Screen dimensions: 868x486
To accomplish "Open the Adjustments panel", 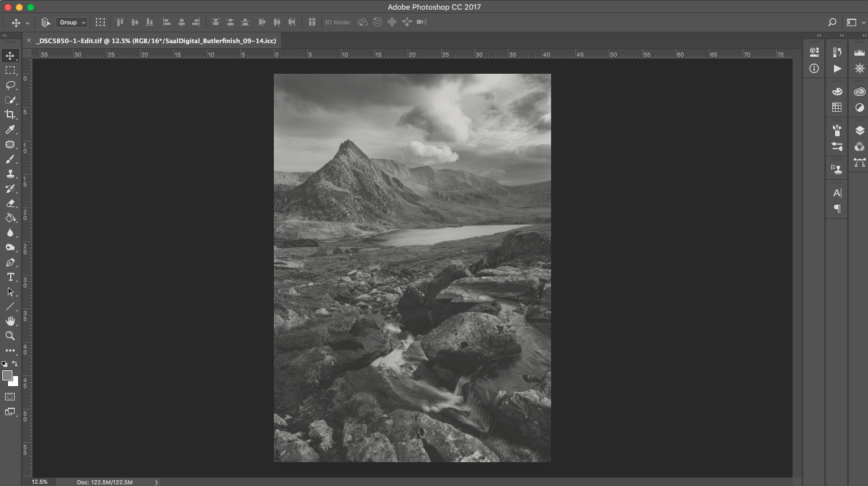I will (x=859, y=108).
